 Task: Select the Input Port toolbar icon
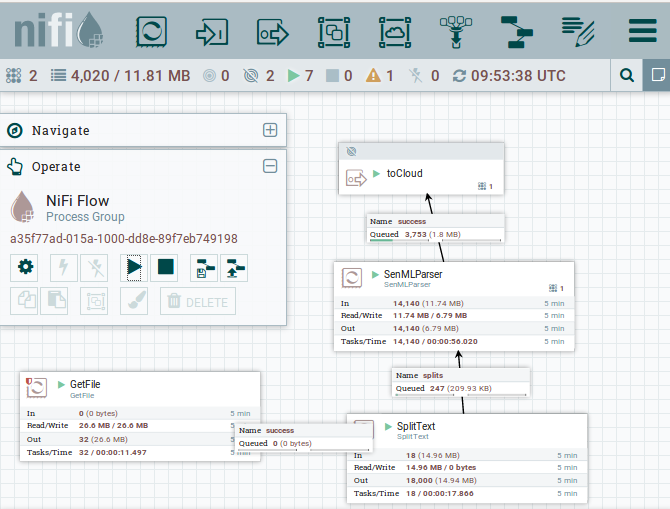click(212, 32)
